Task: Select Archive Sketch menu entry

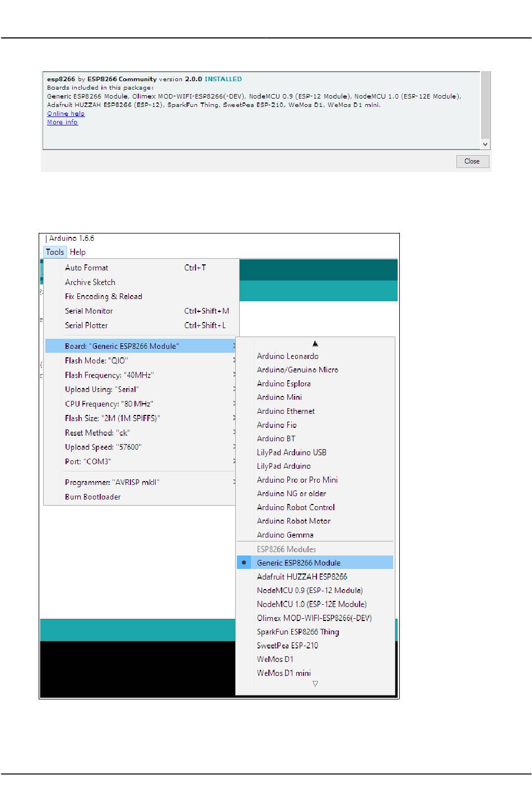Action: point(141,282)
